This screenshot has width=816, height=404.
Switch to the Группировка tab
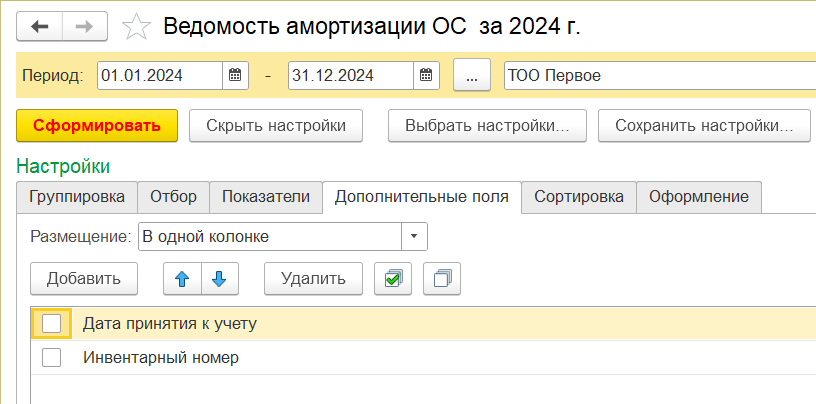click(x=77, y=196)
